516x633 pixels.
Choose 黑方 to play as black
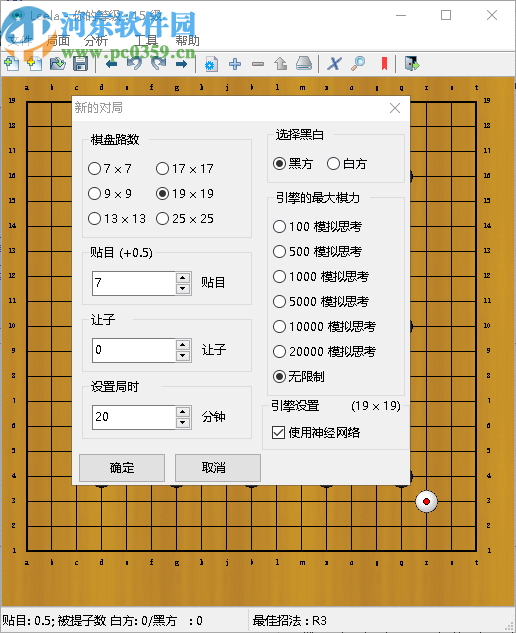[293, 163]
